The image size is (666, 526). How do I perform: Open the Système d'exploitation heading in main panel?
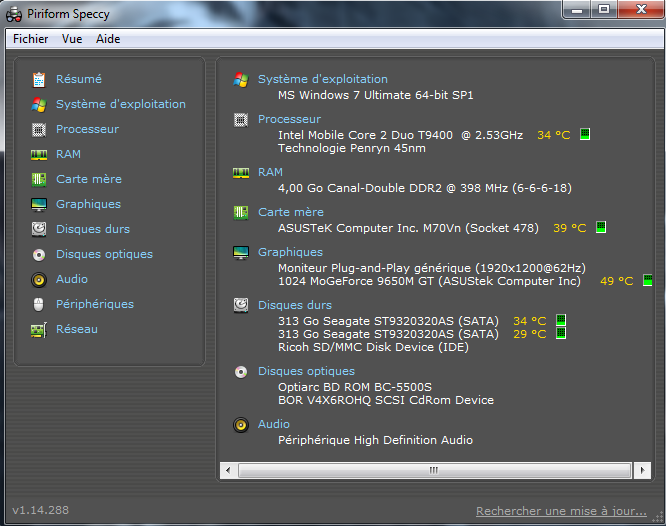point(322,79)
